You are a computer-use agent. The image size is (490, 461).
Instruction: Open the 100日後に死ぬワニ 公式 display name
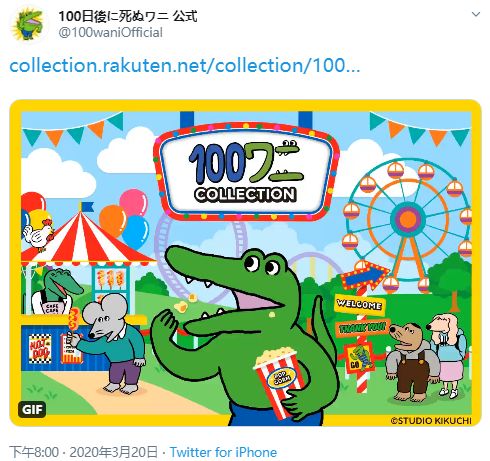tap(128, 16)
